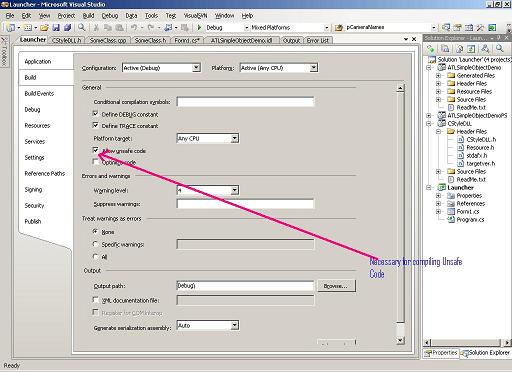
Task: Click the Output path input field
Action: pyautogui.click(x=245, y=286)
